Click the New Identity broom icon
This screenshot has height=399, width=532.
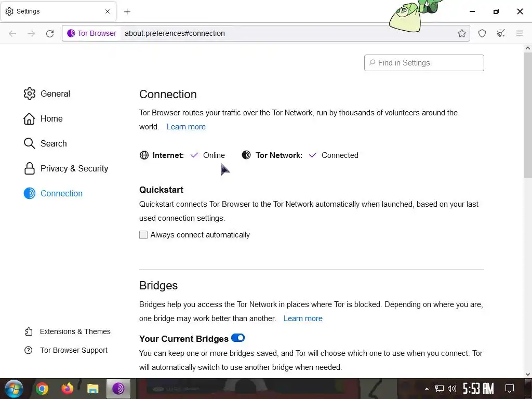[500, 33]
